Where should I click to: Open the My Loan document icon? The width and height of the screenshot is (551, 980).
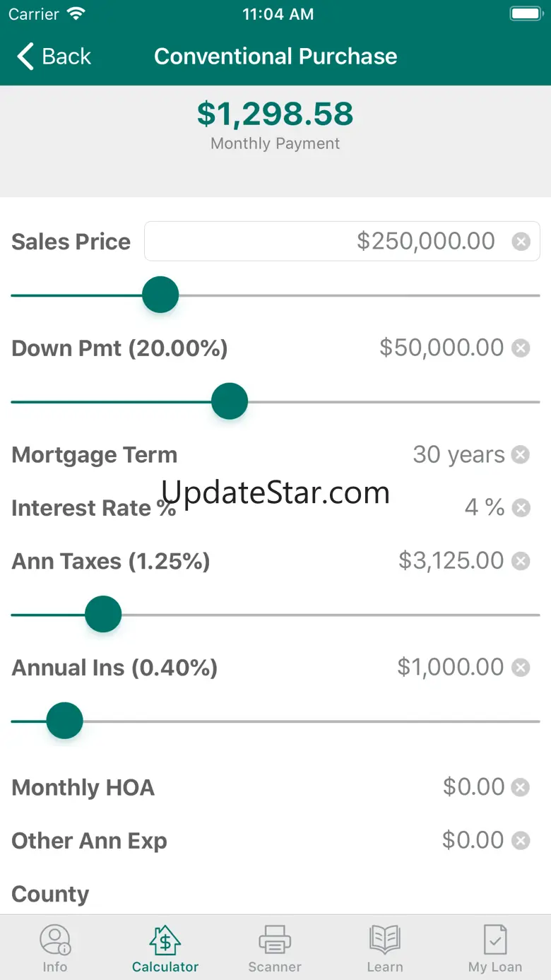tap(494, 940)
